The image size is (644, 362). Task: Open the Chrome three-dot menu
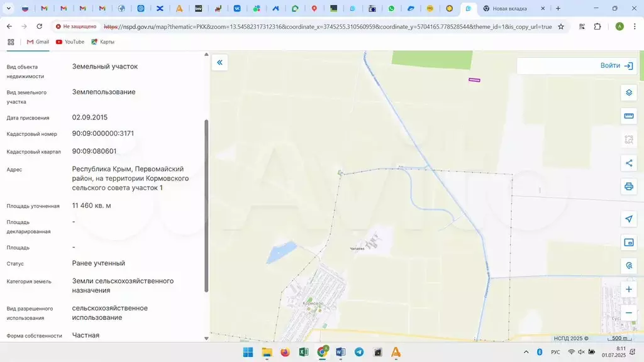point(635,26)
